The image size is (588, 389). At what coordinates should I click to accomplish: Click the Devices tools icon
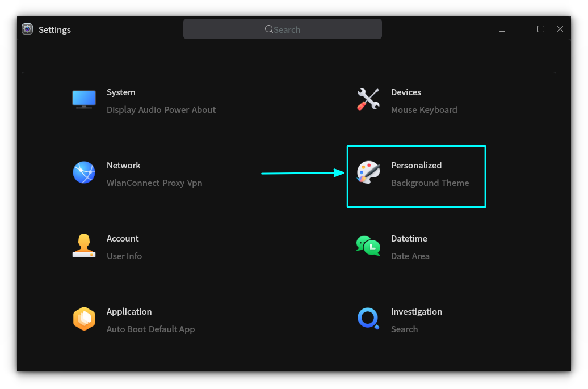point(368,99)
